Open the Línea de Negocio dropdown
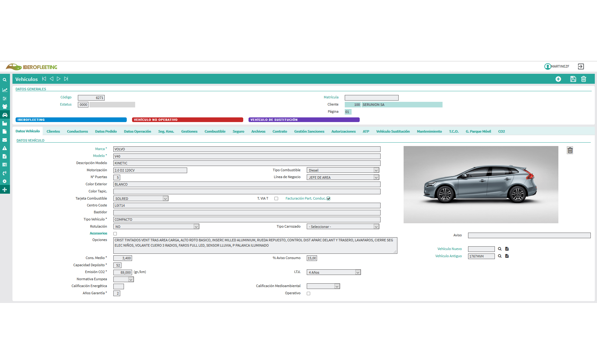The width and height of the screenshot is (597, 364). [x=343, y=177]
